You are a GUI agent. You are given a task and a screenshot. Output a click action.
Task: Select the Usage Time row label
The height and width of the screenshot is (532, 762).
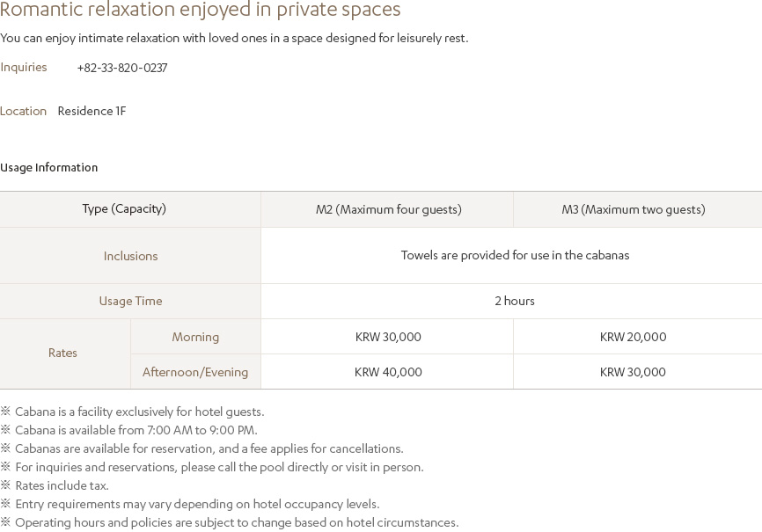click(x=130, y=301)
